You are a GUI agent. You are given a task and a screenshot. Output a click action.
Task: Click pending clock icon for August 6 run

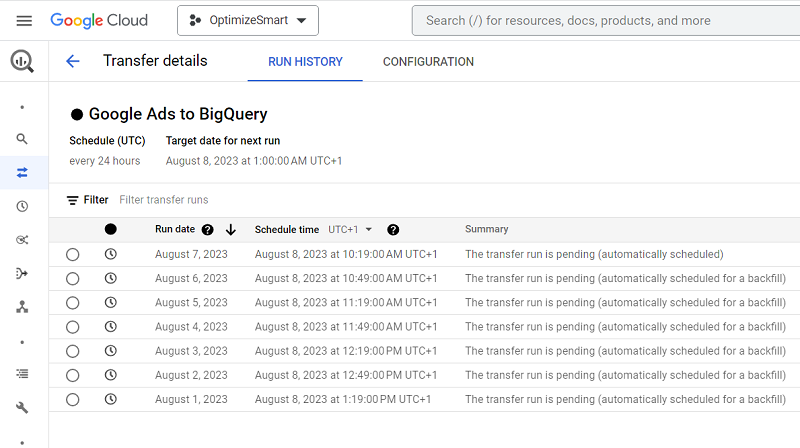[x=111, y=278]
